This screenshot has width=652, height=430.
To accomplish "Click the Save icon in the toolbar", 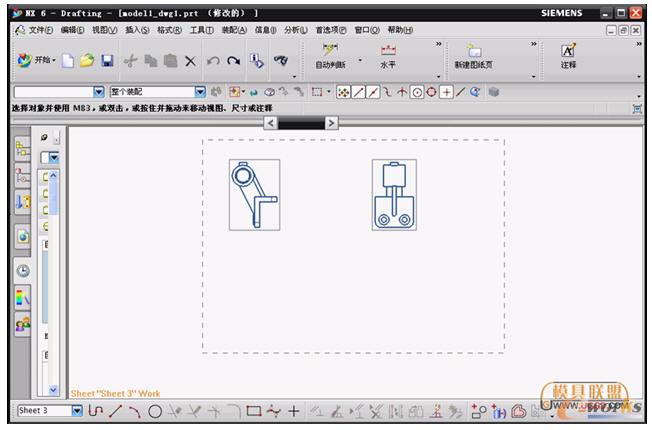I will point(107,61).
